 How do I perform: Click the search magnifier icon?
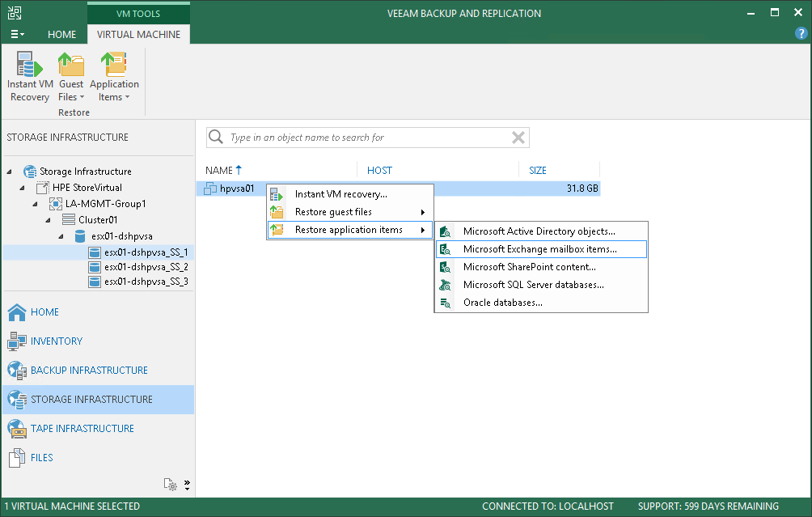coord(215,138)
